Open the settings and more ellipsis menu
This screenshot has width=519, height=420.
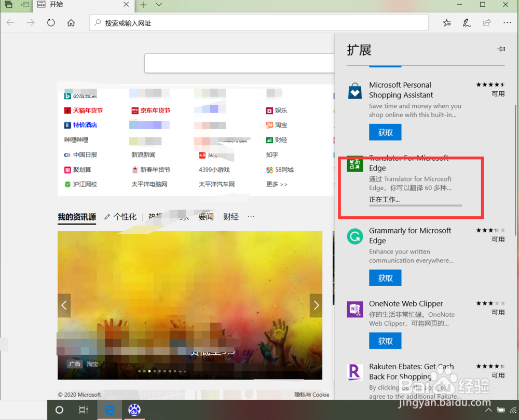click(x=507, y=23)
